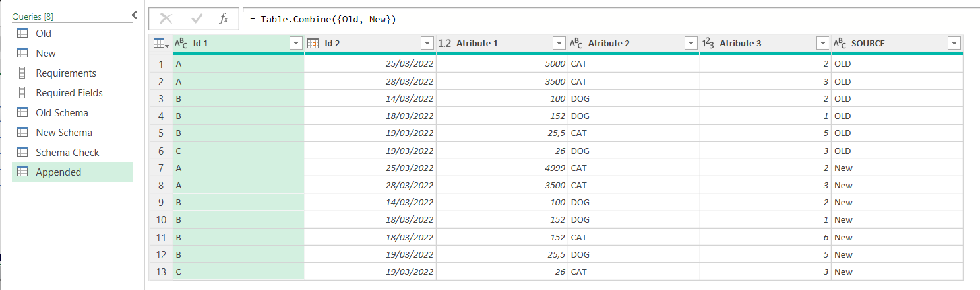Open the Atribute 2 filter dropdown
The image size is (980, 290).
[x=690, y=43]
